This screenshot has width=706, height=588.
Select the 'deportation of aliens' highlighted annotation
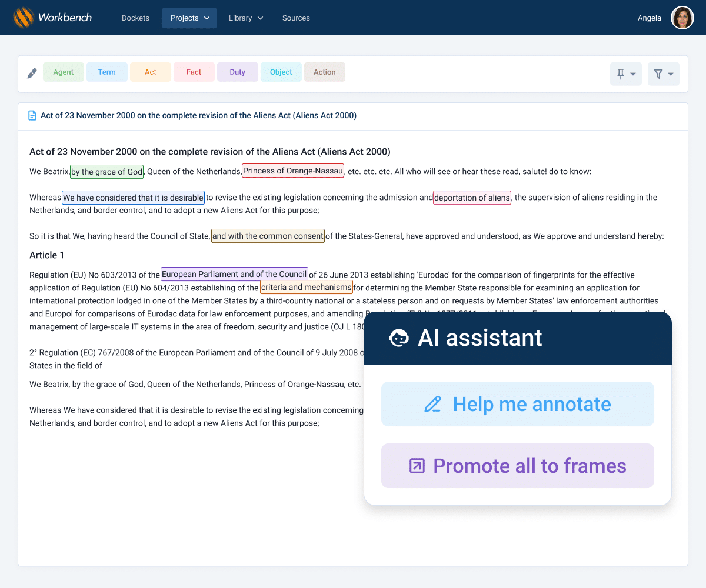pyautogui.click(x=472, y=198)
